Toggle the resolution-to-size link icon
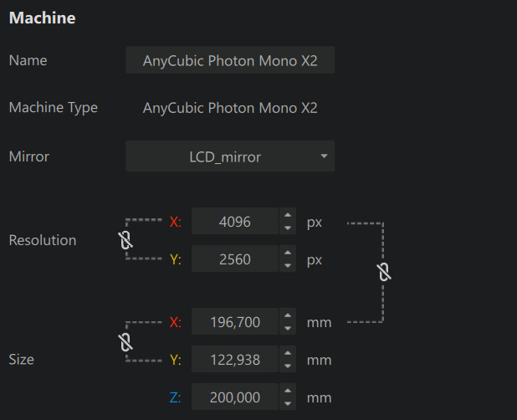Screen dimensions: 517x420 pos(384,272)
